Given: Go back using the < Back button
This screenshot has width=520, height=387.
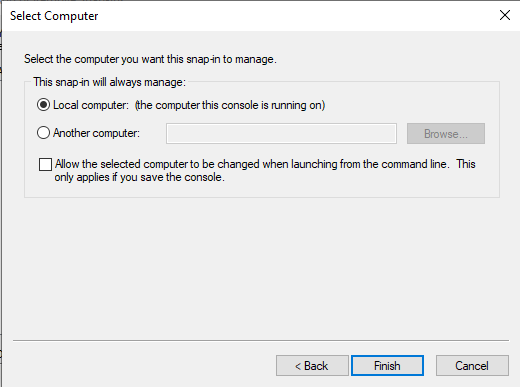Looking at the screenshot, I should pyautogui.click(x=312, y=366).
